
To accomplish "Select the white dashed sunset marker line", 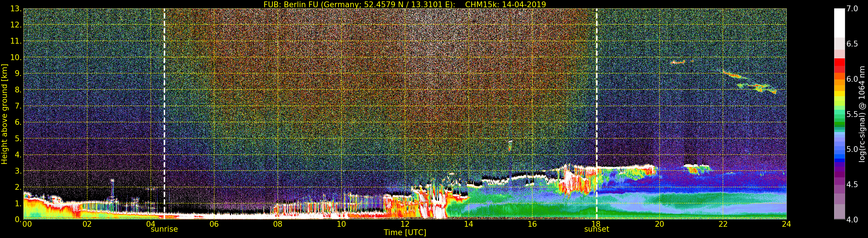I will (x=596, y=114).
